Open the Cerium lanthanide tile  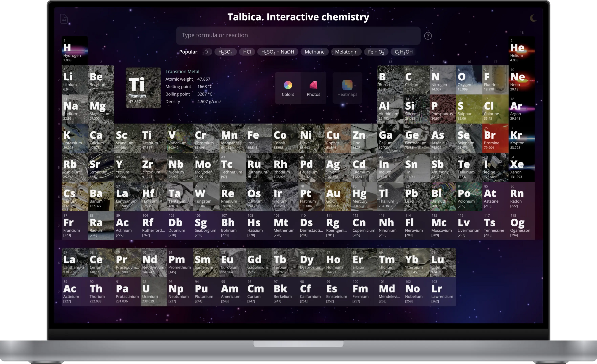pyautogui.click(x=101, y=263)
